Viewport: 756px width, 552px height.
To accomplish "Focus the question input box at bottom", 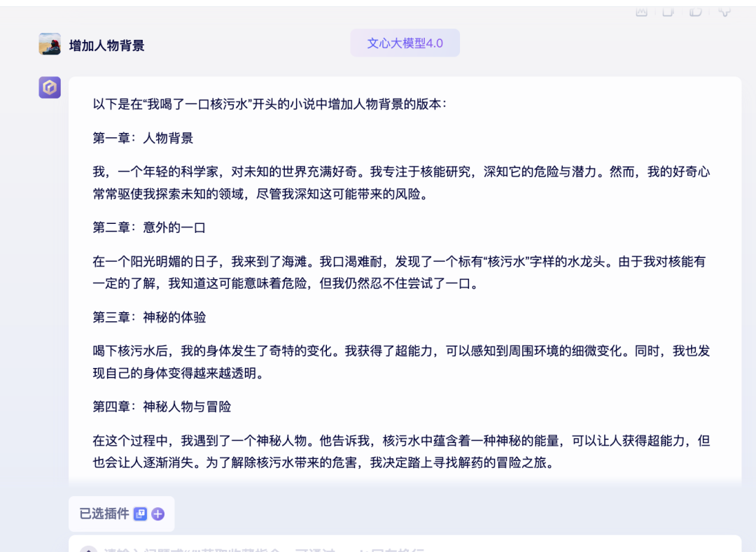I will coord(405,544).
